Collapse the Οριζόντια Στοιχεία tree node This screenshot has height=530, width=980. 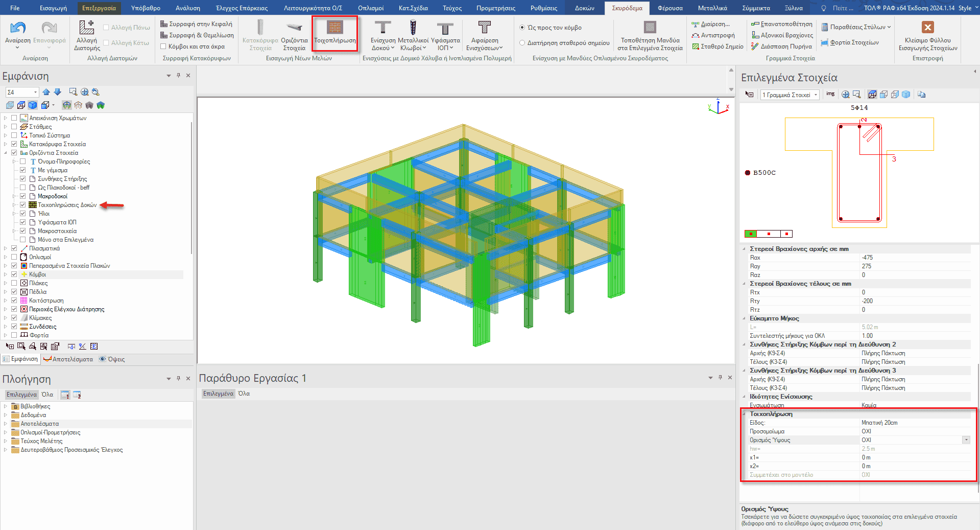tap(6, 153)
